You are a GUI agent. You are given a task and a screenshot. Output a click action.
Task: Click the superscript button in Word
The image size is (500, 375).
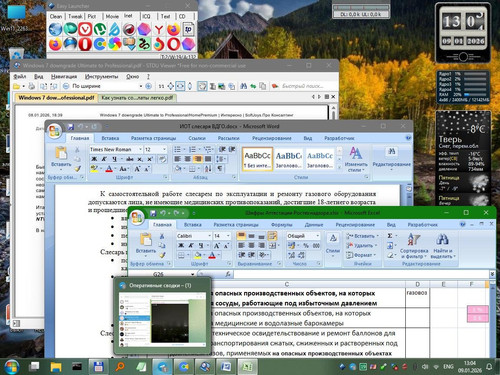point(150,159)
